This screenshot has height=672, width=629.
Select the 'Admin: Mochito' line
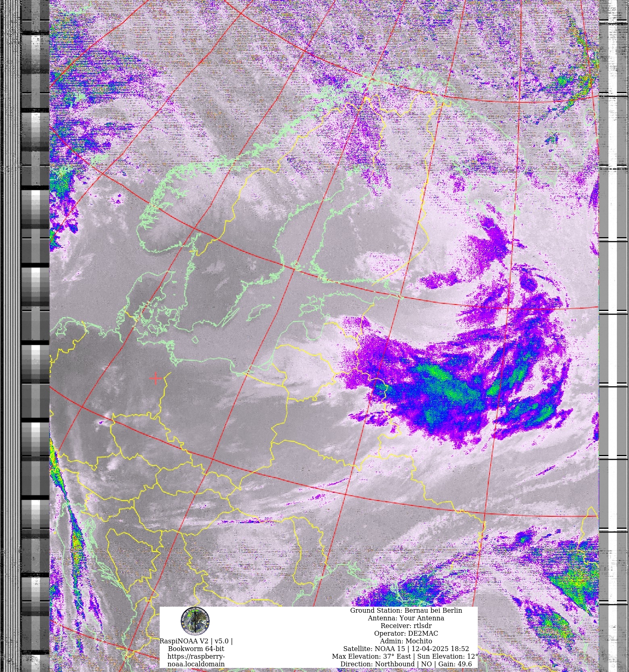[406, 641]
